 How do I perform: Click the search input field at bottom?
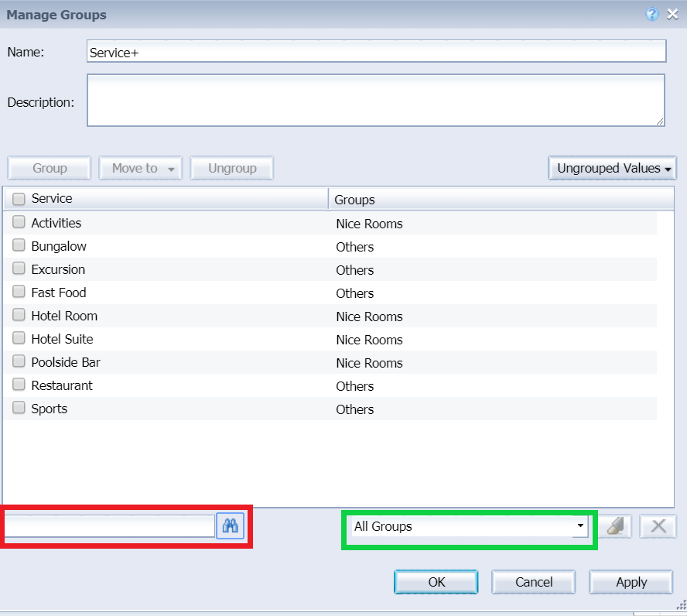click(x=110, y=526)
